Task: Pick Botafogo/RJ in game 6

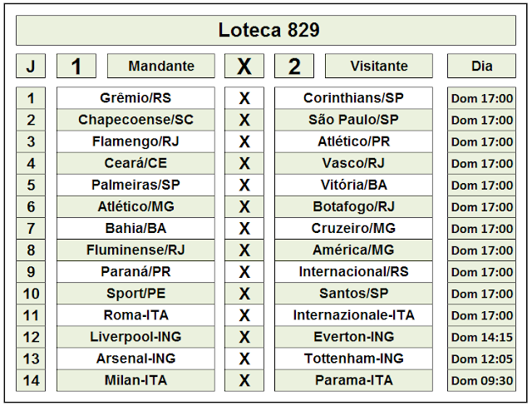Action: pos(353,206)
